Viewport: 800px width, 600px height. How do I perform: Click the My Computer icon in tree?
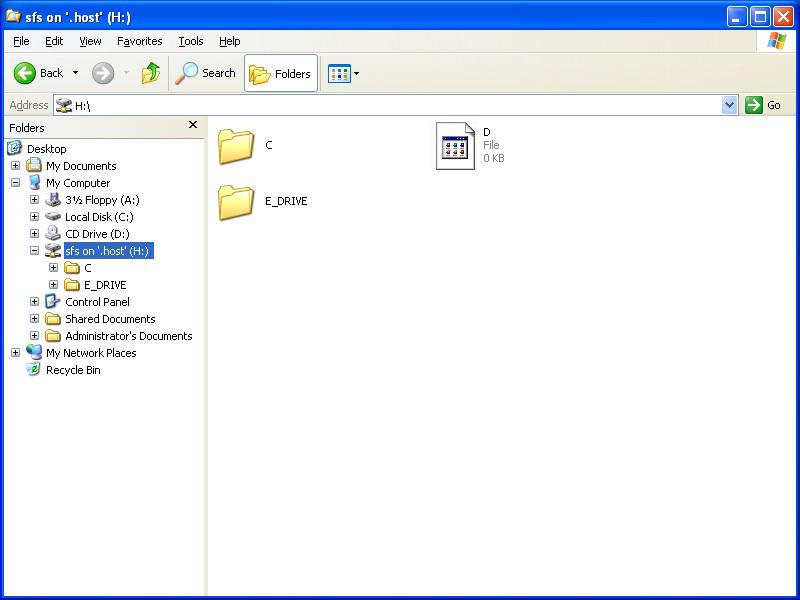click(34, 182)
